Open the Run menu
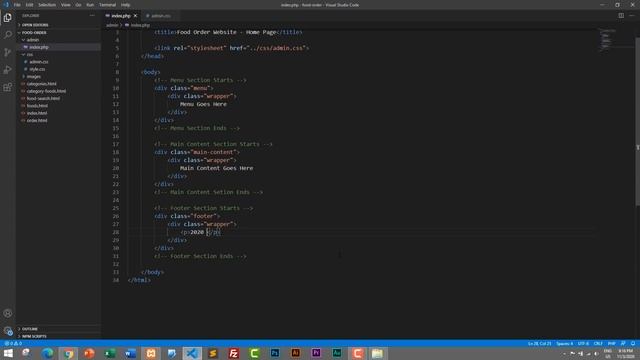Viewport: 640px width, 360px height. pos(90,5)
